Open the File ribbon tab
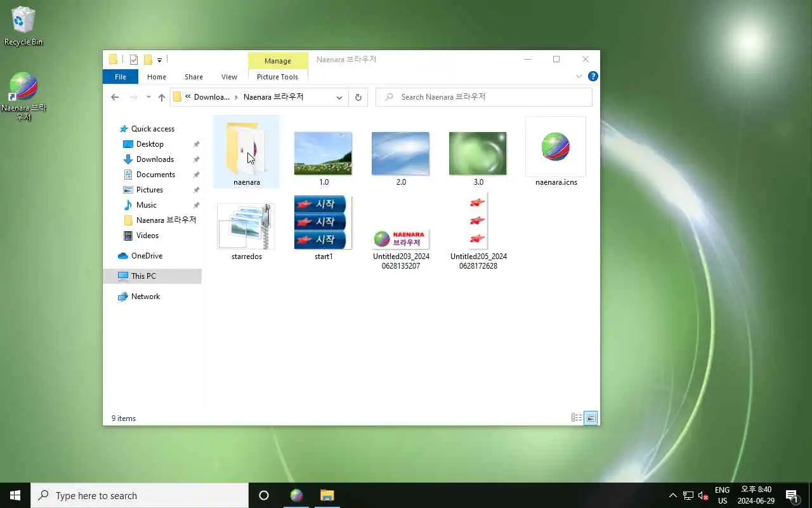812x508 pixels. [121, 77]
